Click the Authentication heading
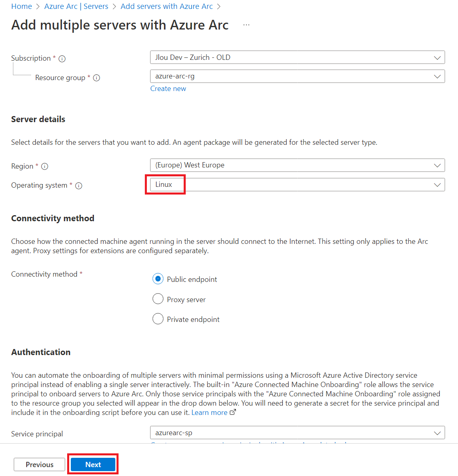The width and height of the screenshot is (458, 476). point(41,352)
